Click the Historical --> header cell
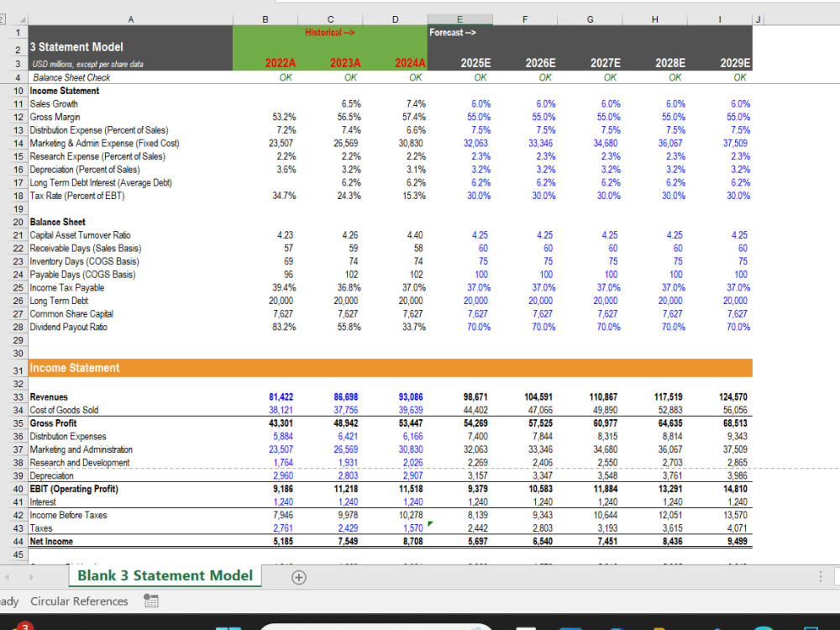 click(330, 32)
